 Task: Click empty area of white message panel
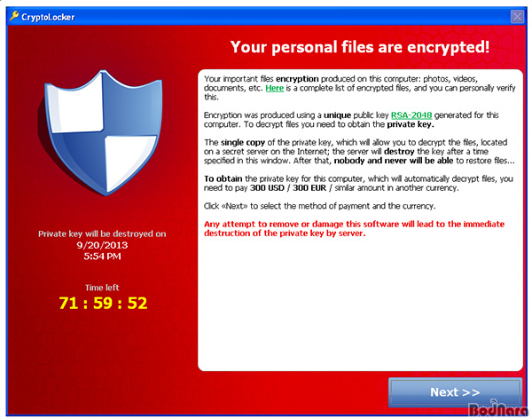pyautogui.click(x=360, y=303)
